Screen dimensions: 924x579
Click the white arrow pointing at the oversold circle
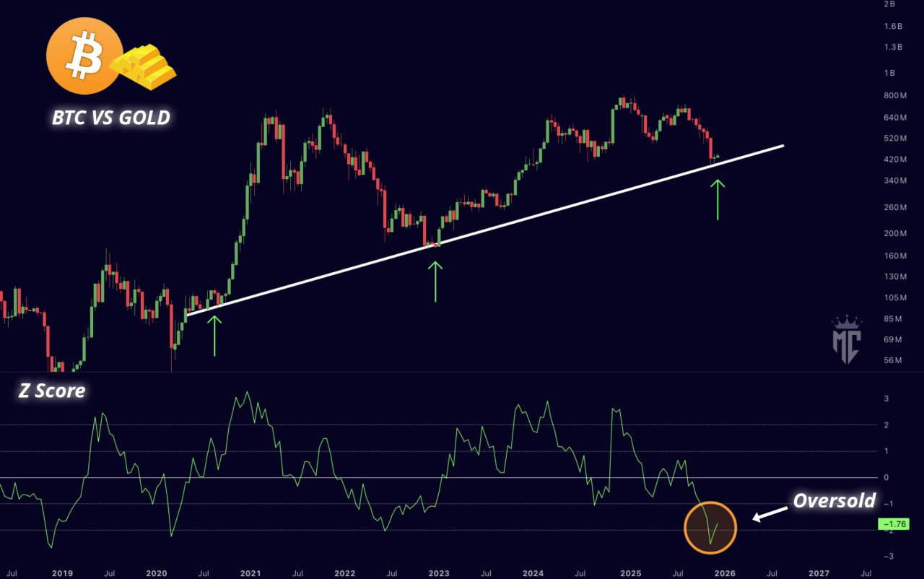pyautogui.click(x=769, y=514)
